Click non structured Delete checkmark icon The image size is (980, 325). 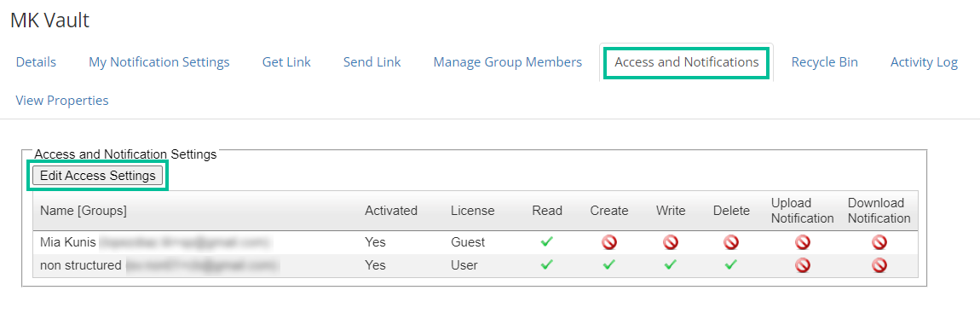click(730, 265)
